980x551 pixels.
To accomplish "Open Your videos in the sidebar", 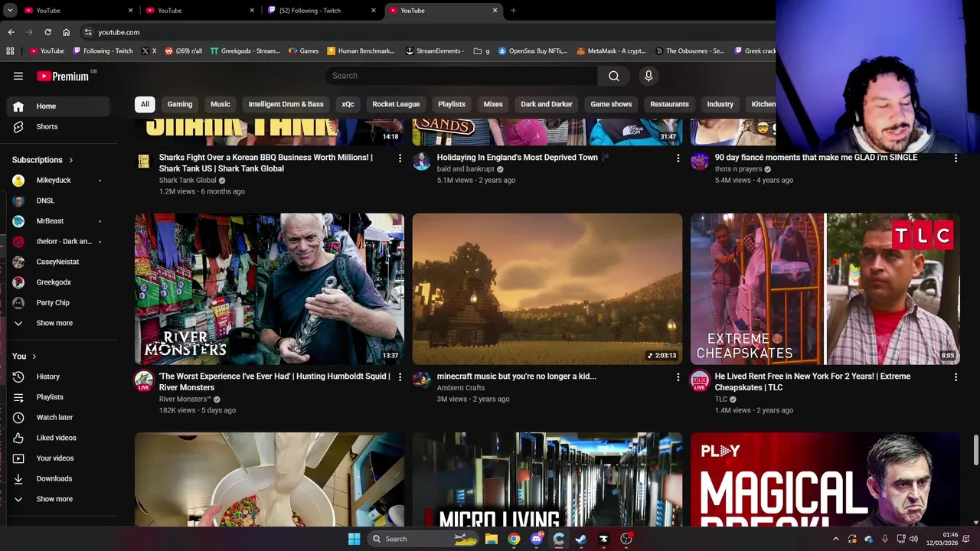I will [x=58, y=458].
